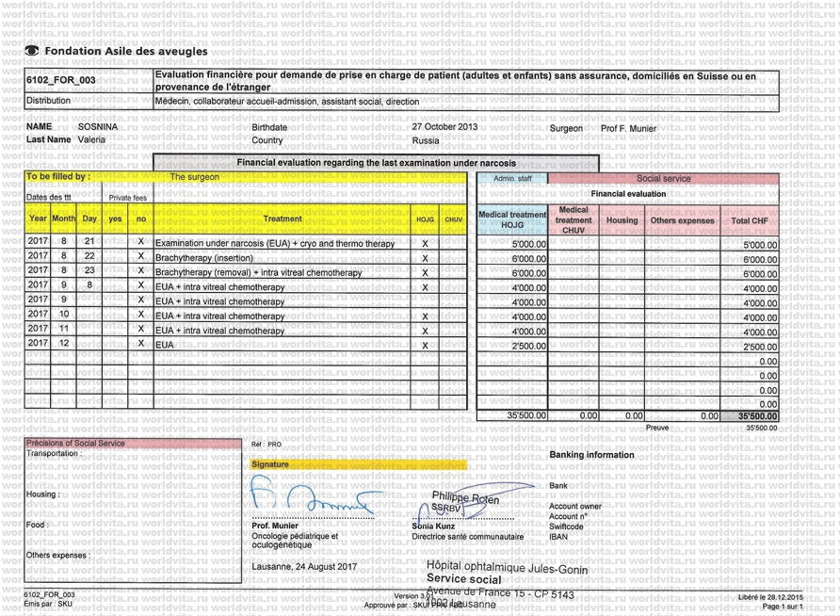Select 'Avenue de France 15 - CP 5143' address
This screenshot has width=840, height=616.
point(500,593)
